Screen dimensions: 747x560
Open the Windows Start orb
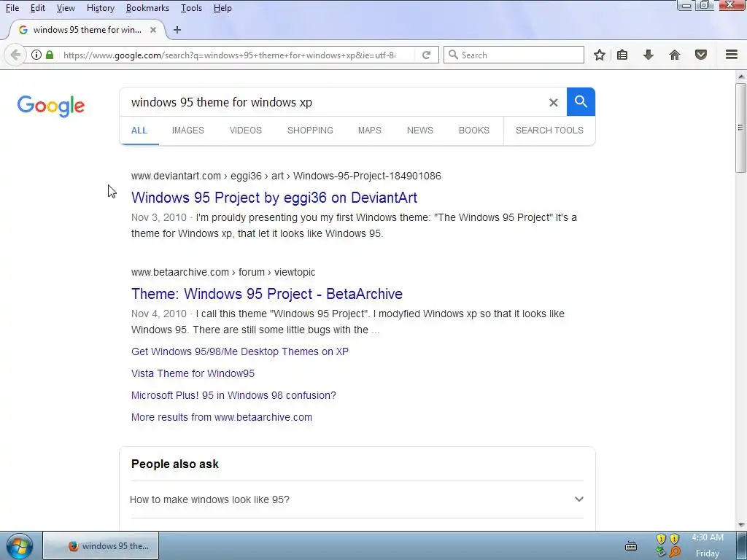(20, 545)
